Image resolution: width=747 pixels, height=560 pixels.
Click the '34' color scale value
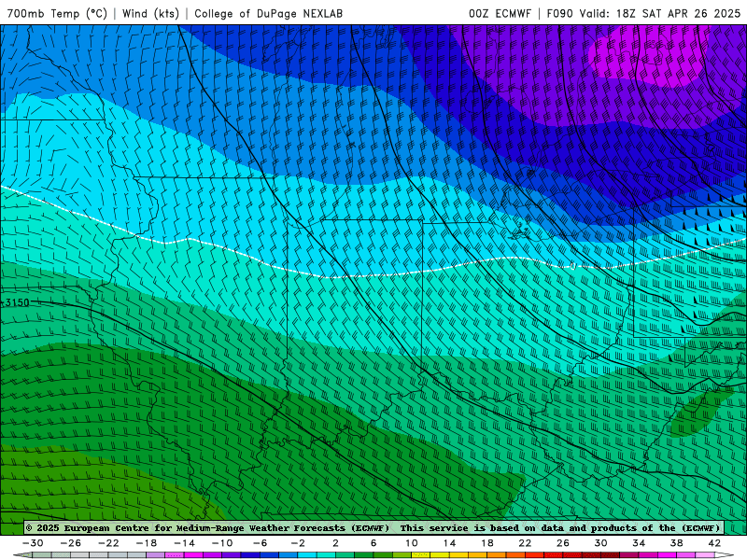point(639,543)
